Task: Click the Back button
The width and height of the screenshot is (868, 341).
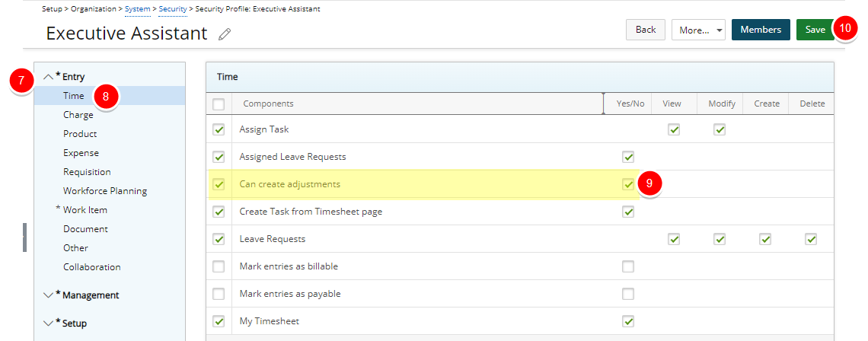Action: click(646, 30)
